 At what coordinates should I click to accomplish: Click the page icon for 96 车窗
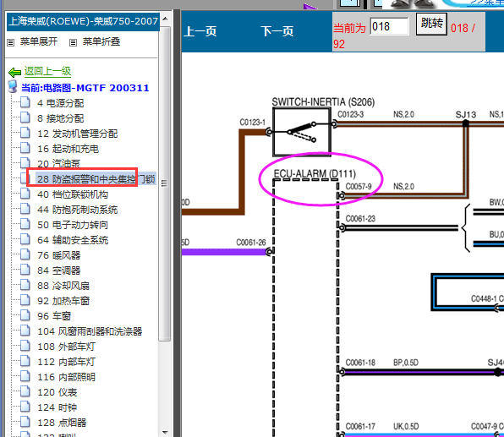pos(25,315)
